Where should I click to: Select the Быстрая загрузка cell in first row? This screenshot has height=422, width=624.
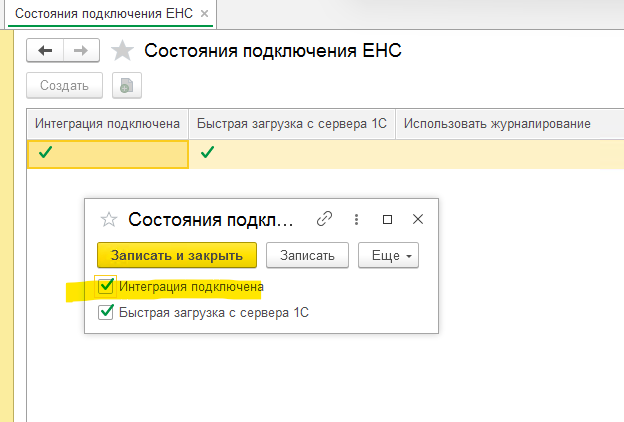click(293, 153)
